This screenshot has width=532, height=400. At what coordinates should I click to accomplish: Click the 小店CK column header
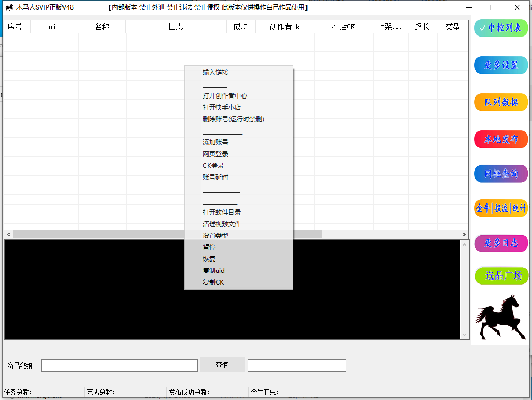click(x=344, y=26)
